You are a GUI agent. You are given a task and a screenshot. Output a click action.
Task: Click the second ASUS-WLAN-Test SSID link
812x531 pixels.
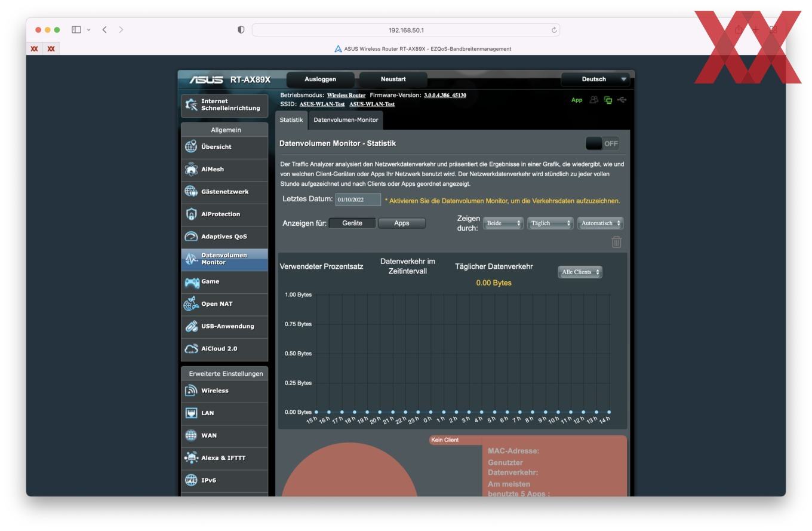[372, 104]
